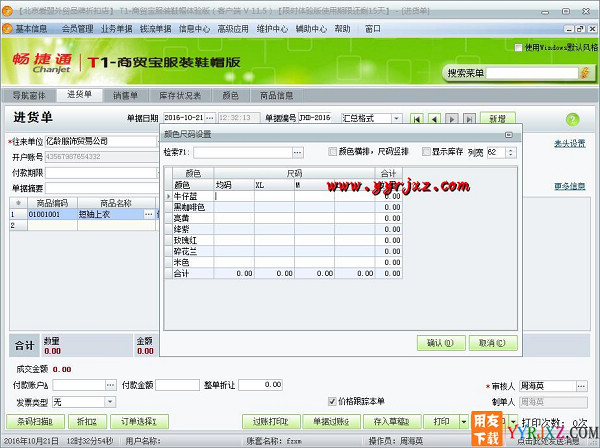Open the 基本信息 menu
Screen dimensions: 600x448
31,29
